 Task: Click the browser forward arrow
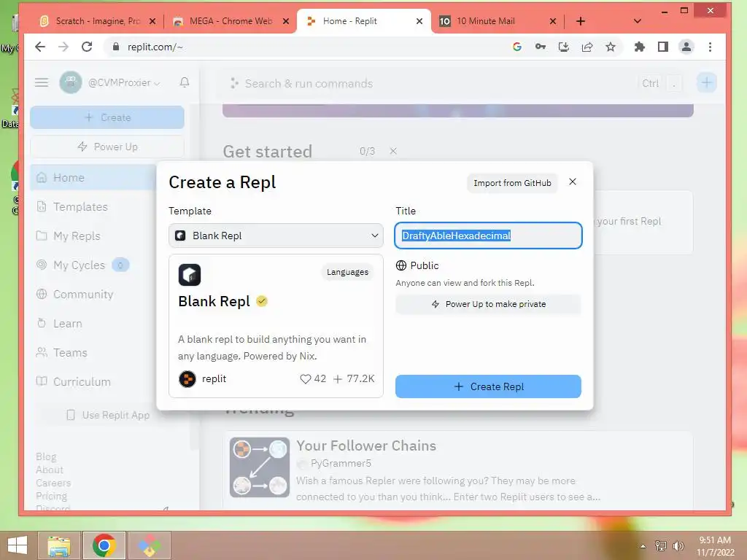[x=63, y=47]
